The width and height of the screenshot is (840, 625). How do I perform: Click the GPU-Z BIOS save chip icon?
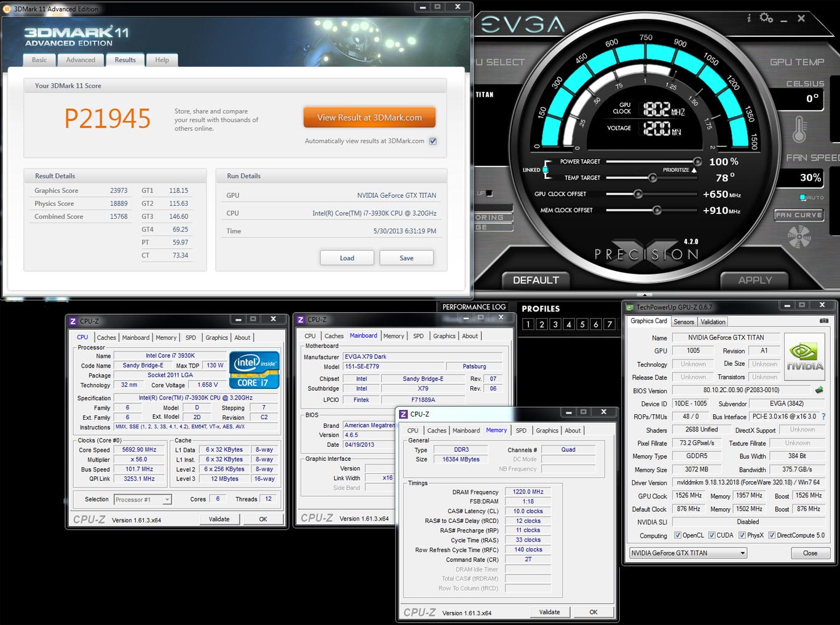(x=819, y=390)
